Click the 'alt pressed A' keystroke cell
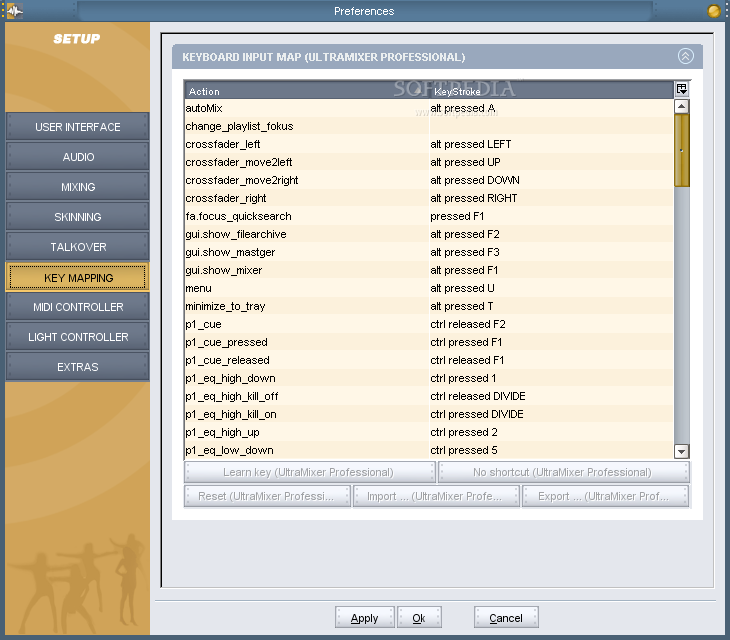The height and width of the screenshot is (640, 730). point(551,108)
